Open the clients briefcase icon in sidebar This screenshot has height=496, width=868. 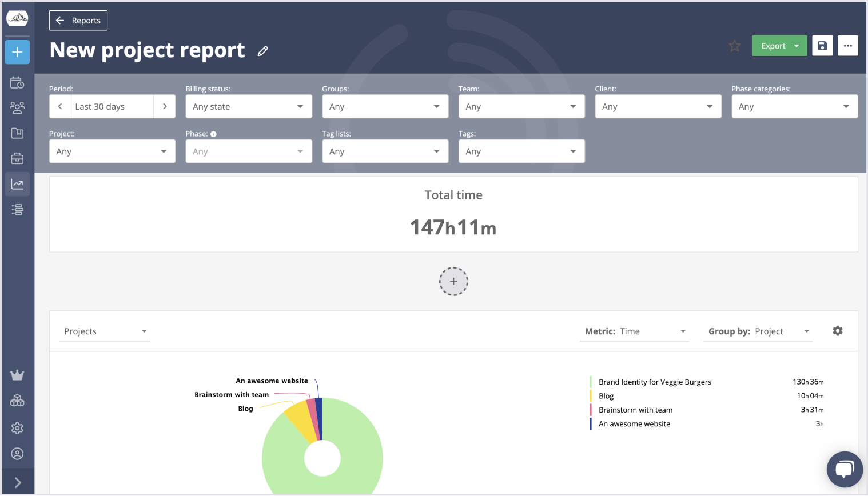17,158
